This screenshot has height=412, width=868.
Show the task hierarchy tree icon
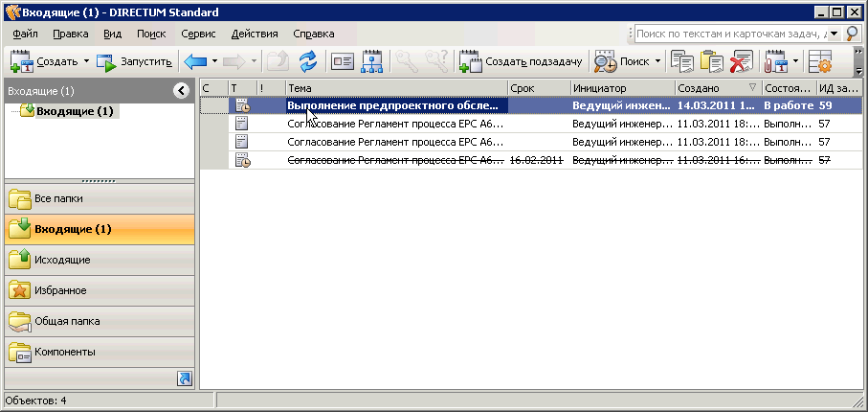[372, 61]
